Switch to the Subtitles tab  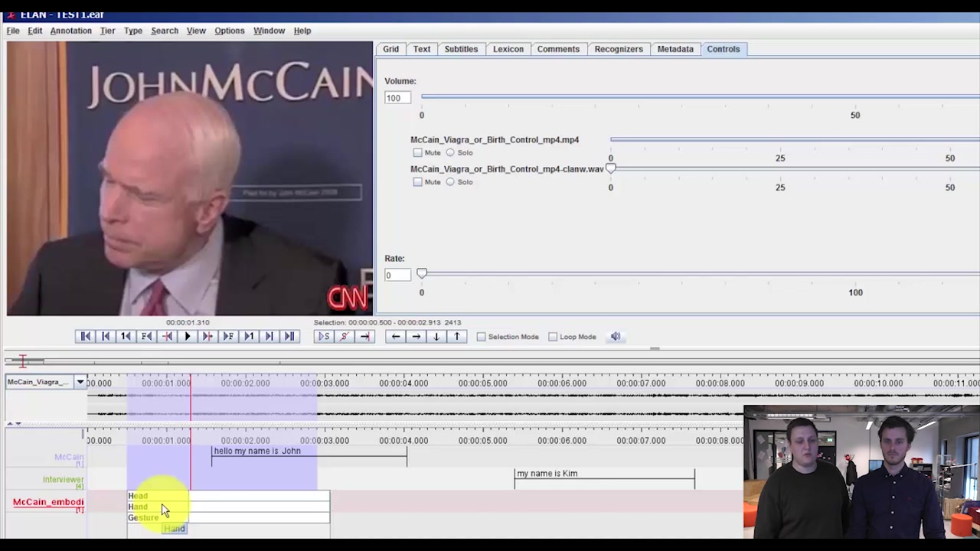(x=461, y=49)
